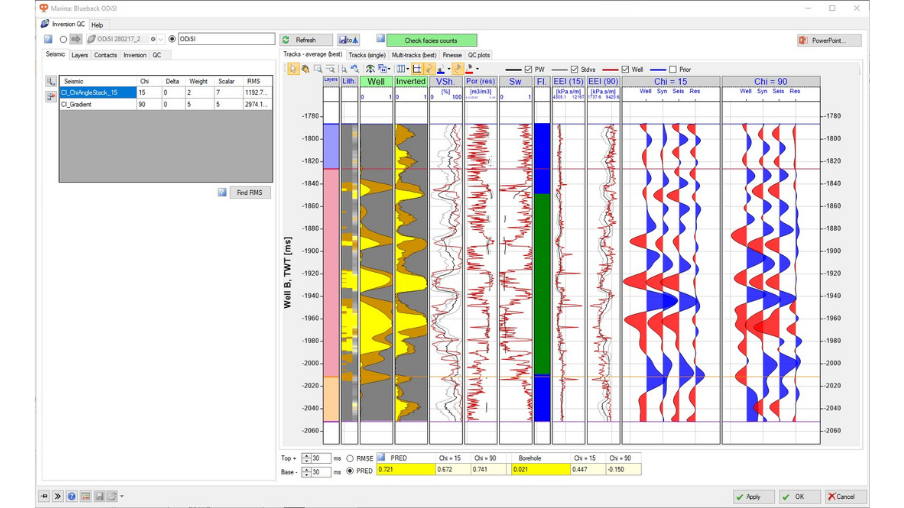Click into the ODiSI name input field
Viewport: 904px width, 508px height.
(226, 39)
